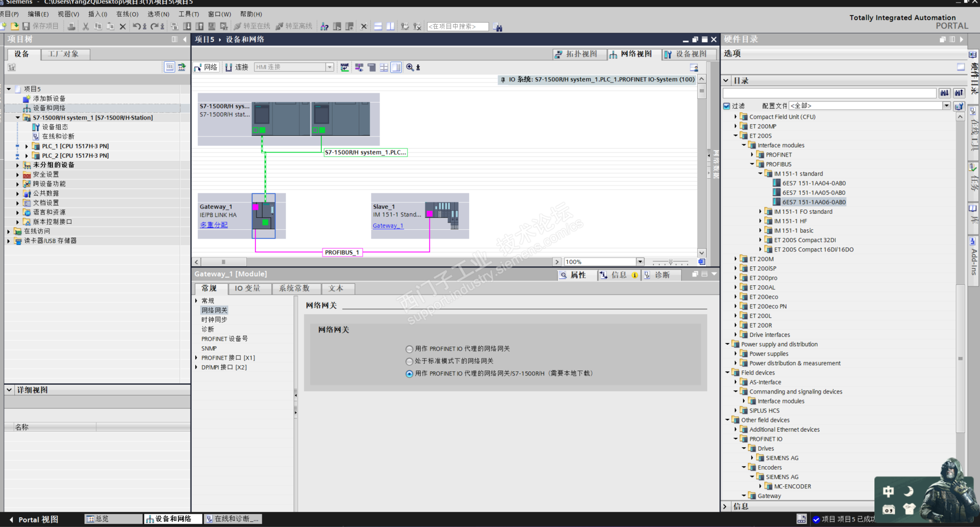
Task: Click the search down icon in hardware catalog
Action: pos(944,93)
